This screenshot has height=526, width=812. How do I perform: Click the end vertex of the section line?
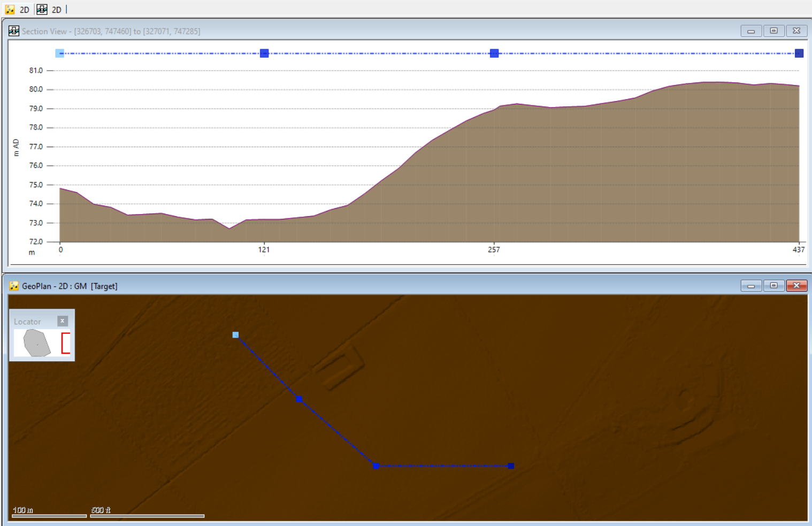(x=510, y=466)
